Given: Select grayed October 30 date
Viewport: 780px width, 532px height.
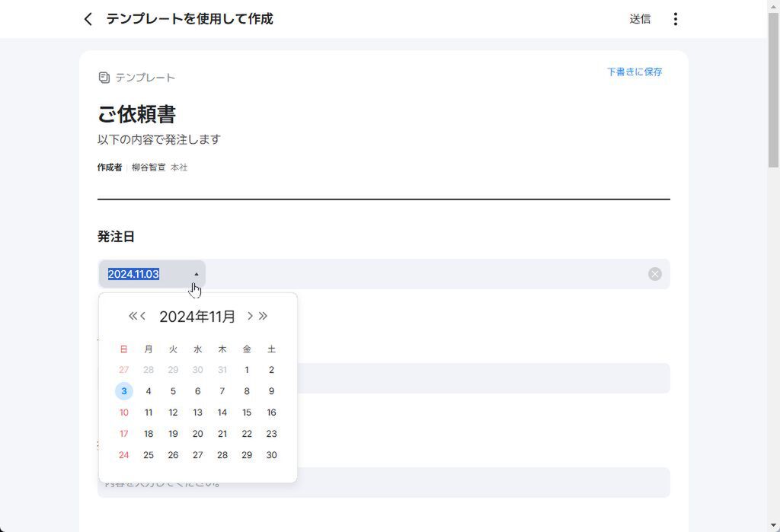Looking at the screenshot, I should click(197, 370).
